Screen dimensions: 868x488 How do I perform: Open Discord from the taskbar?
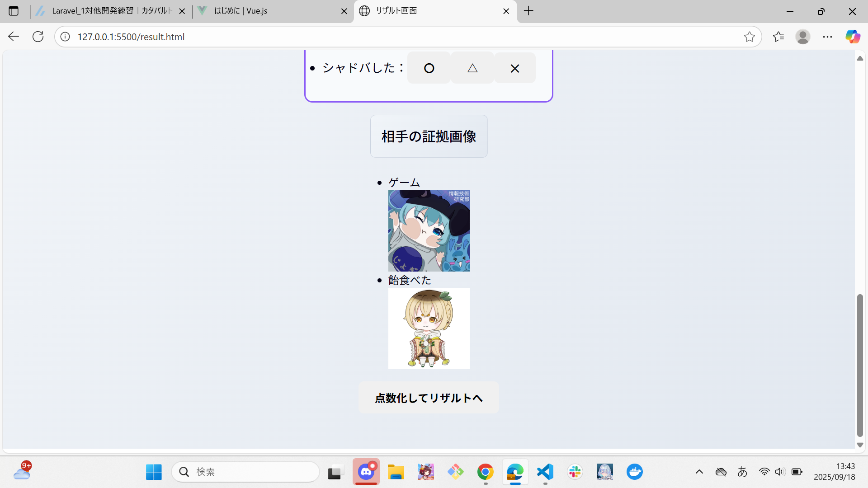(366, 472)
